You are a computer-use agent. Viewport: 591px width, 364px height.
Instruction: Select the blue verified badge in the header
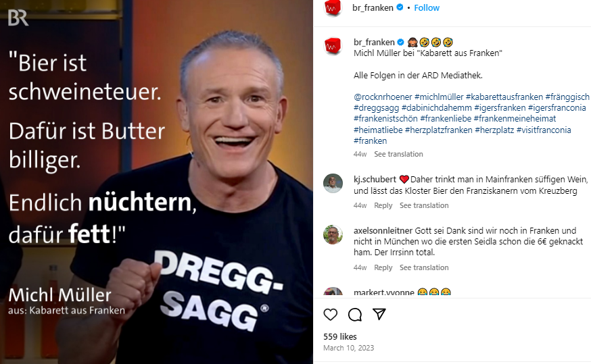(x=400, y=7)
